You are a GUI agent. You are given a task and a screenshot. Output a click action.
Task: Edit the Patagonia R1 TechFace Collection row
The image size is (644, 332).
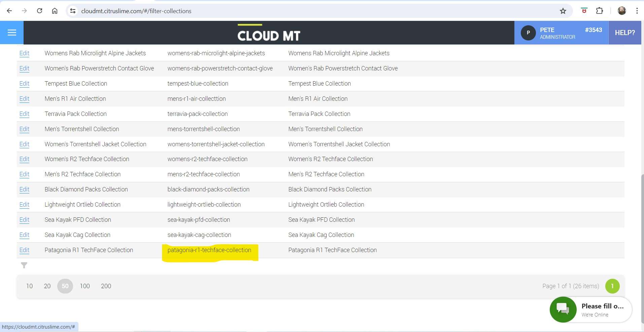(24, 250)
